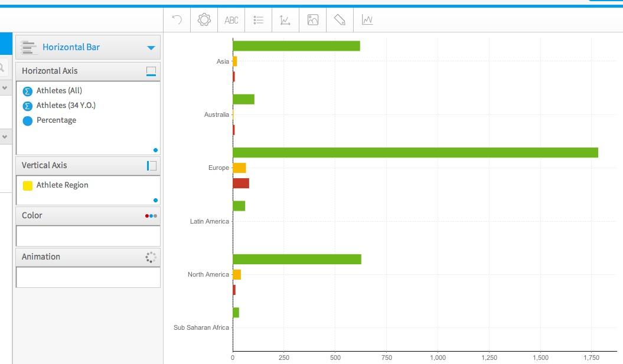Viewport: 623px width, 364px height.
Task: Click the Vertical Axis section header
Action: tap(88, 166)
